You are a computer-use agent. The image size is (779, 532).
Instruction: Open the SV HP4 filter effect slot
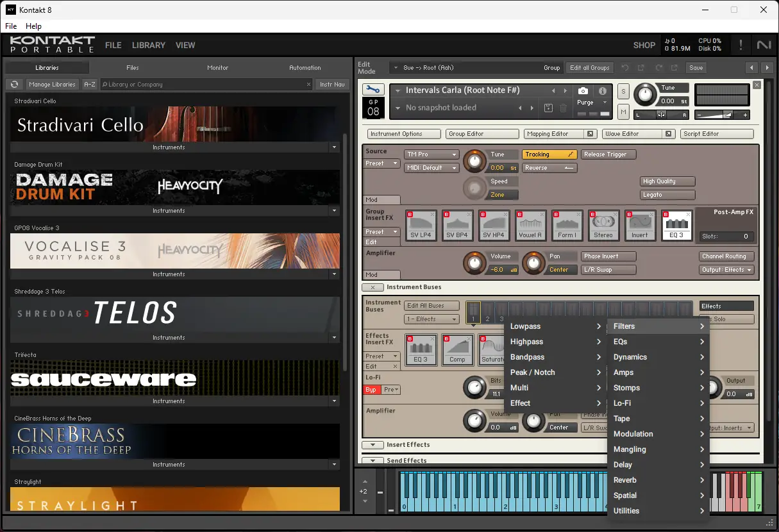[x=494, y=225]
